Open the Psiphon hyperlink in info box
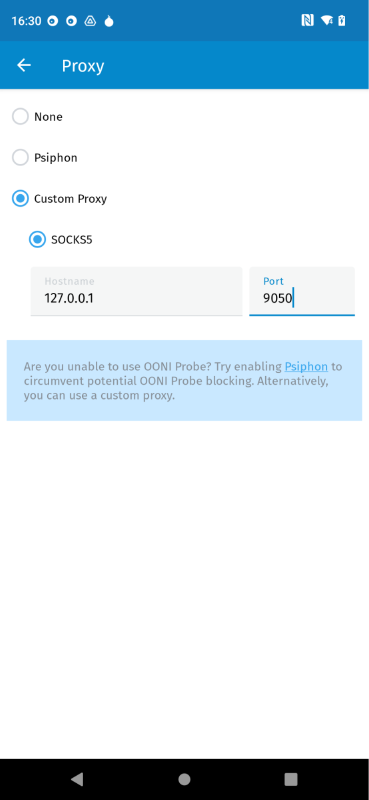 (306, 366)
